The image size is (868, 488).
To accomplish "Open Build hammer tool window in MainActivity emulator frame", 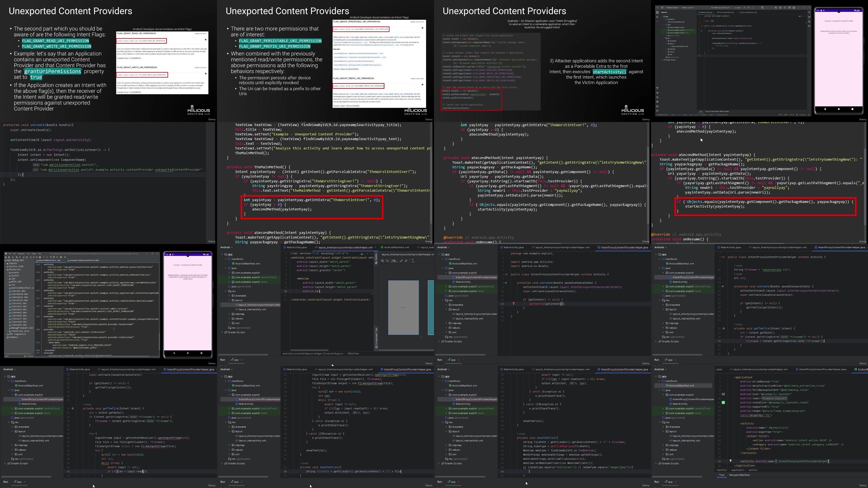I will pyautogui.click(x=658, y=88).
